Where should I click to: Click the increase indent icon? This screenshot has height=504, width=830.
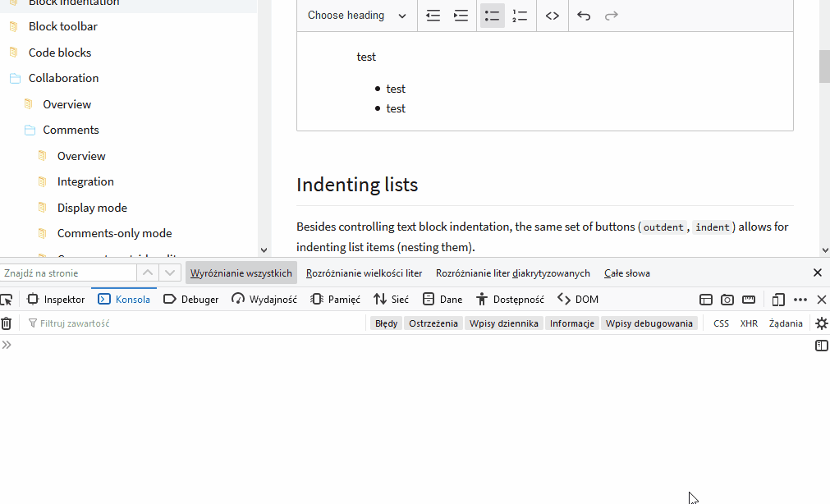click(461, 16)
